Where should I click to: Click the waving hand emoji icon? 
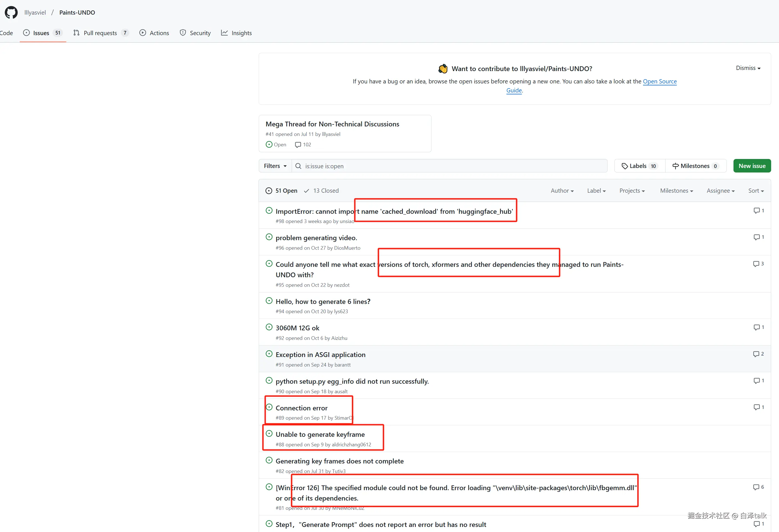(443, 69)
